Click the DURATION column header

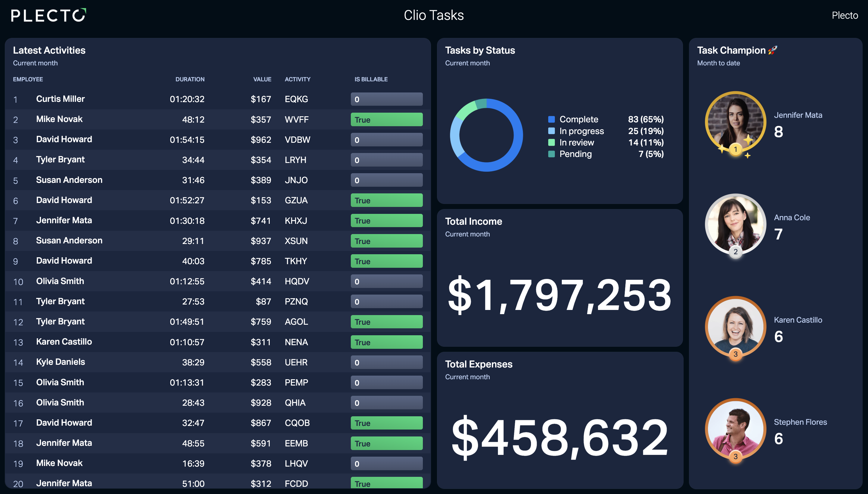[x=190, y=79]
